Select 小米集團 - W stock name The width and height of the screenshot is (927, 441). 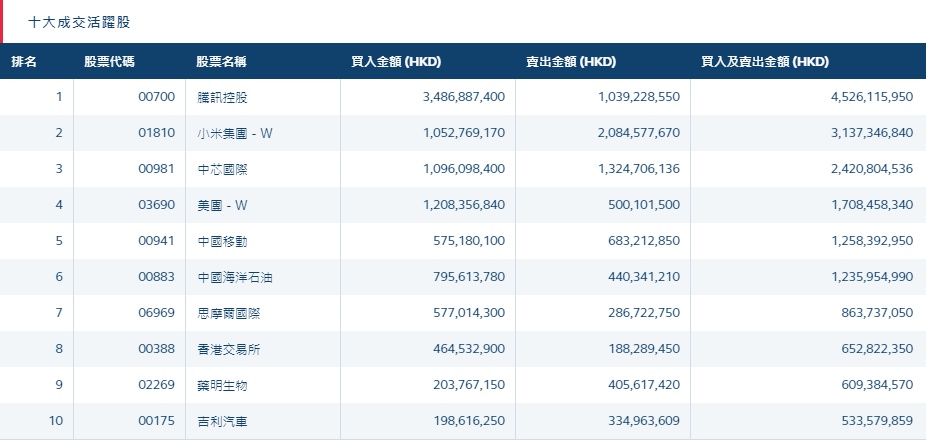234,133
